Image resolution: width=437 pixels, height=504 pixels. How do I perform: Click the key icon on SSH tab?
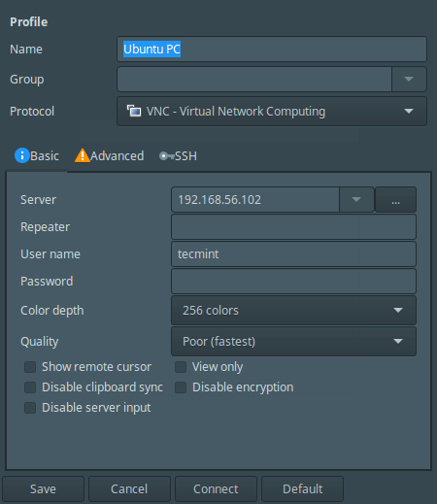[x=166, y=156]
